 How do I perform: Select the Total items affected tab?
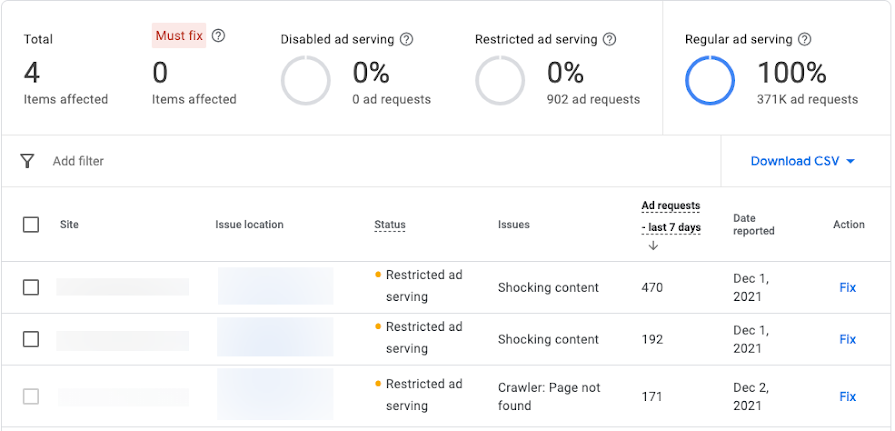tap(65, 70)
